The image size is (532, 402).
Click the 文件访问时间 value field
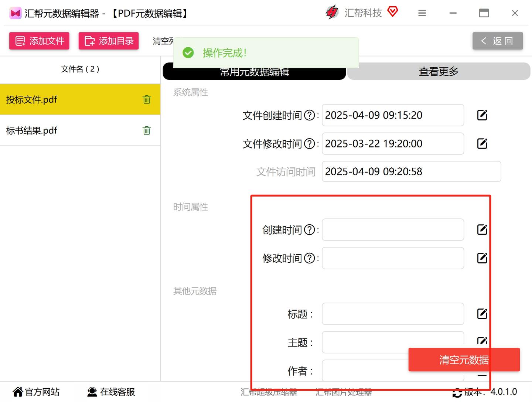411,171
